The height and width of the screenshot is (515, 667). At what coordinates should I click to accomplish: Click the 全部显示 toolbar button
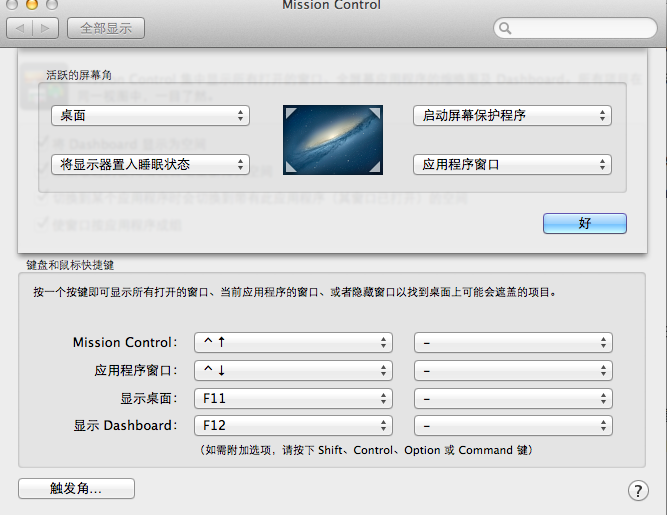pos(106,28)
